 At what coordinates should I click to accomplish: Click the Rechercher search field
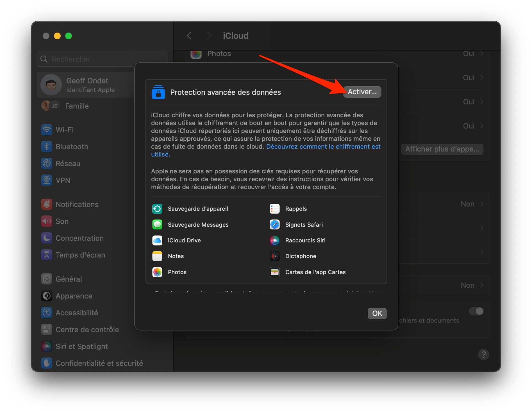[102, 59]
